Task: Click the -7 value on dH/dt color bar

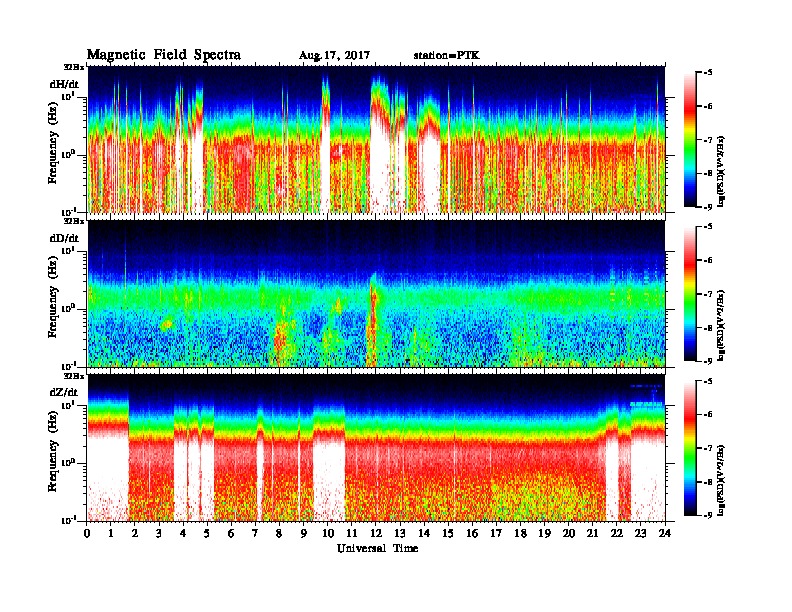Action: click(708, 140)
